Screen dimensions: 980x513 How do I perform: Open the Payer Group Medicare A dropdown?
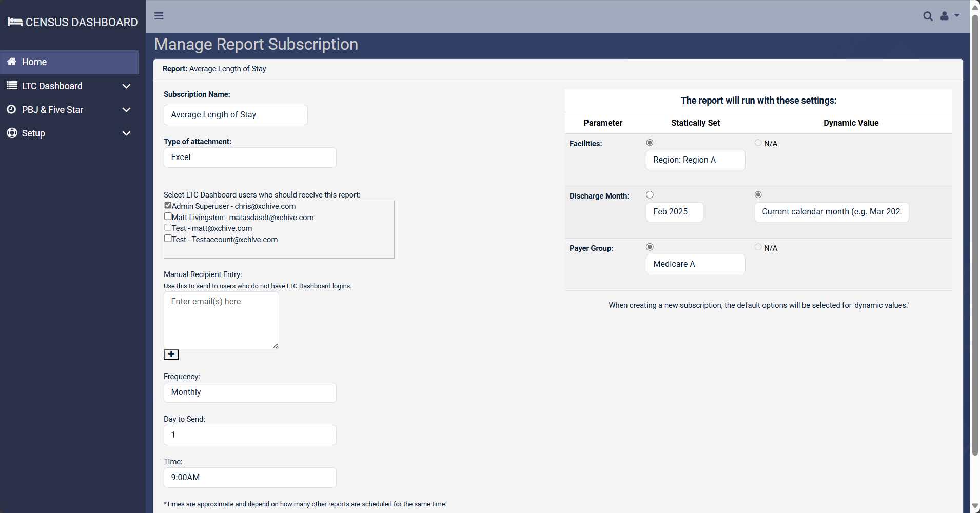click(x=695, y=264)
